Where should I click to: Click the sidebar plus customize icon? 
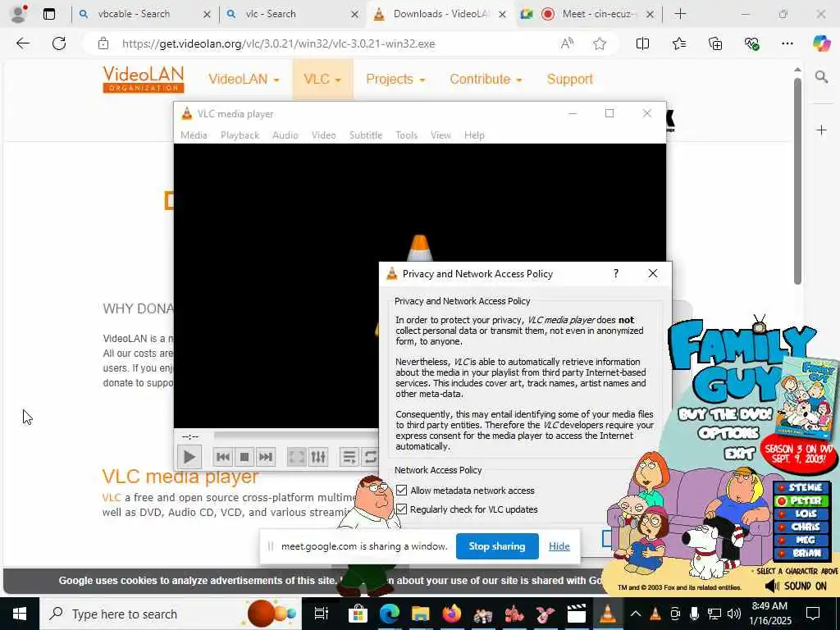click(821, 130)
